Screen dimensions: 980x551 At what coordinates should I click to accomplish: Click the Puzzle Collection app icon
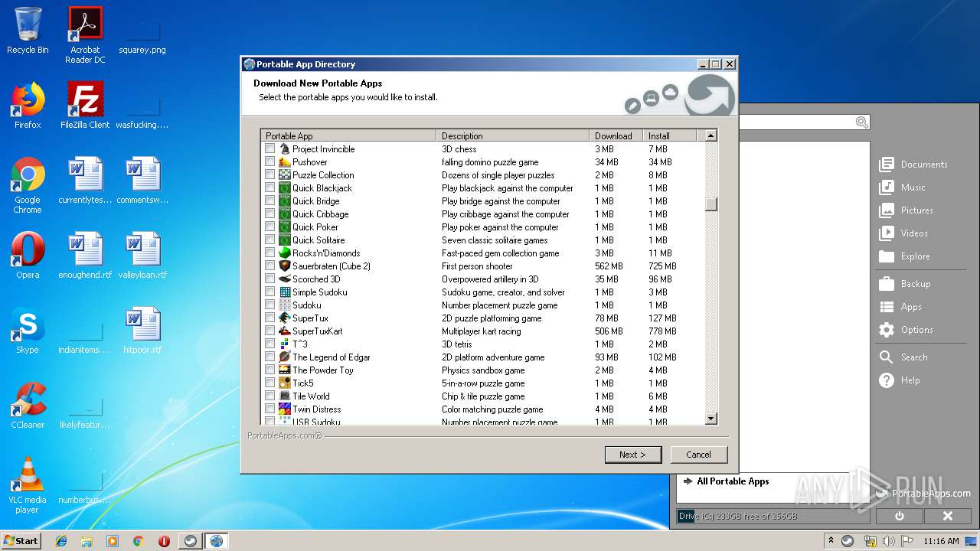285,175
